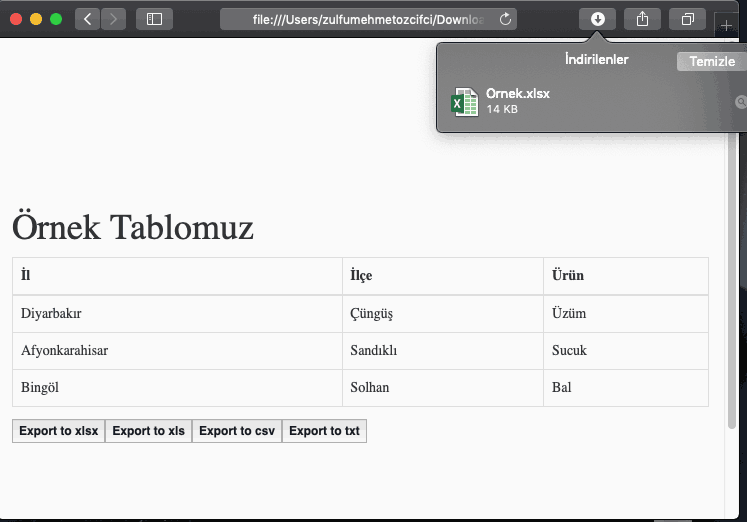Image resolution: width=747 pixels, height=522 pixels.
Task: Go back with the back arrow
Action: (x=88, y=19)
